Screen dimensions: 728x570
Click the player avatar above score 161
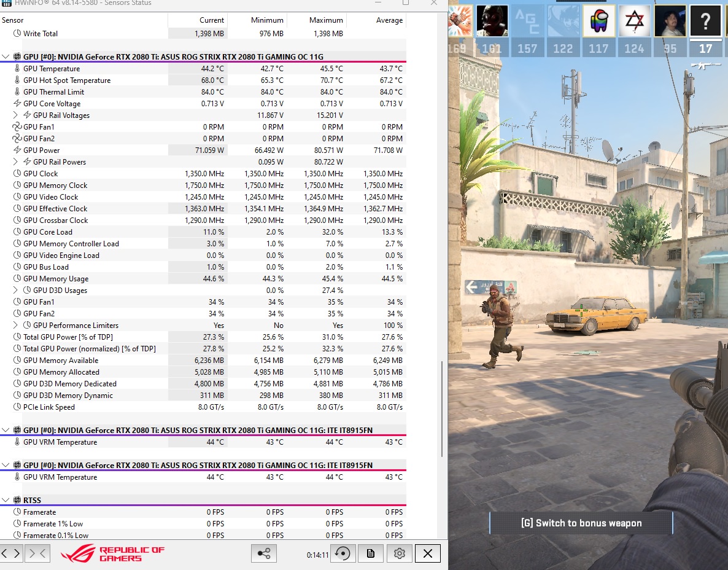click(x=492, y=21)
